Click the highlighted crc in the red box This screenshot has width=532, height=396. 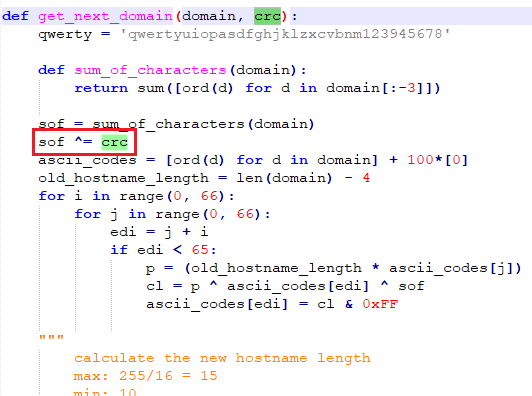click(x=114, y=142)
